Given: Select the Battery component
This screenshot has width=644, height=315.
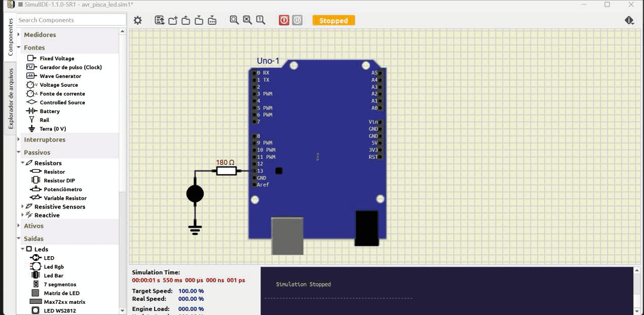Looking at the screenshot, I should pos(50,111).
